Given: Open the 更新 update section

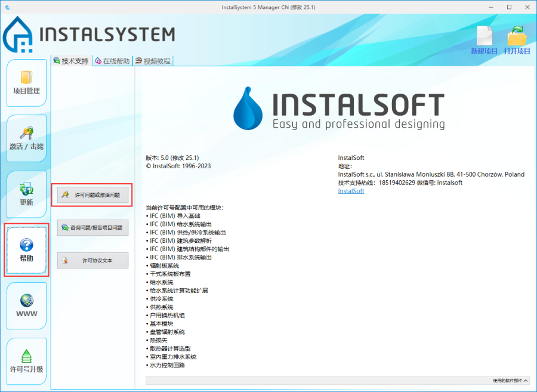Looking at the screenshot, I should (26, 194).
